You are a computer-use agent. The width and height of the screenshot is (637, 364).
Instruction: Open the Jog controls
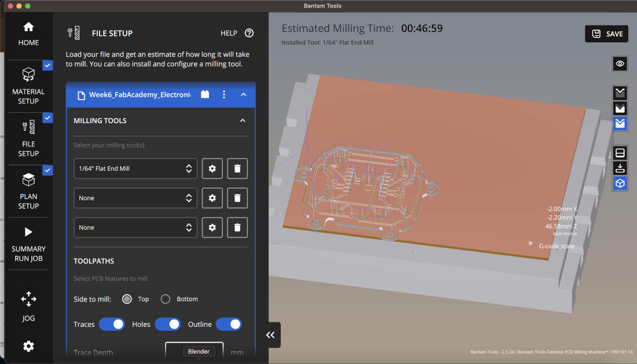[x=28, y=306]
